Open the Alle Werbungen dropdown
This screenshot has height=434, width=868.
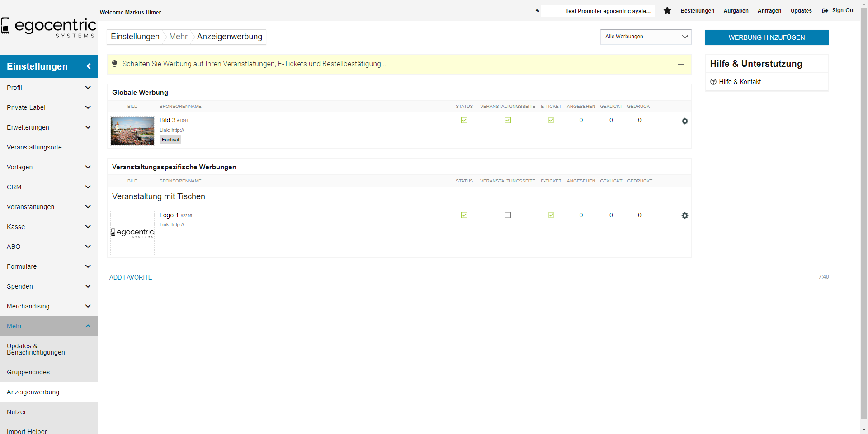click(x=646, y=37)
